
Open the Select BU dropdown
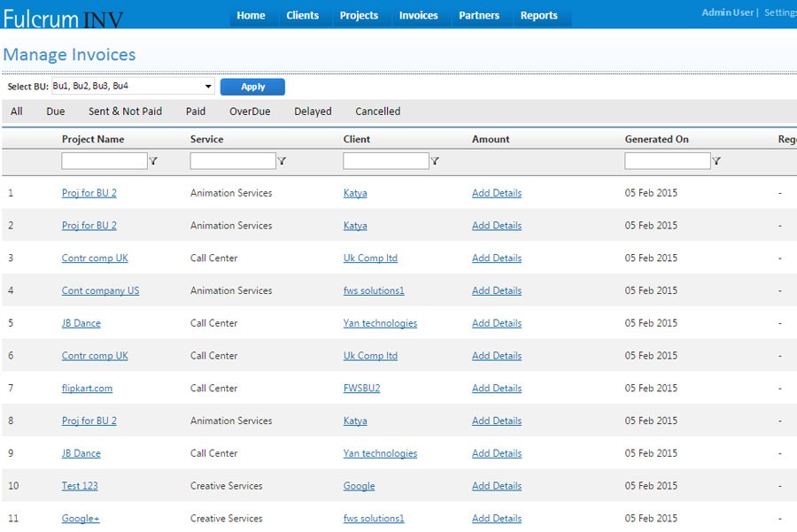pyautogui.click(x=131, y=86)
